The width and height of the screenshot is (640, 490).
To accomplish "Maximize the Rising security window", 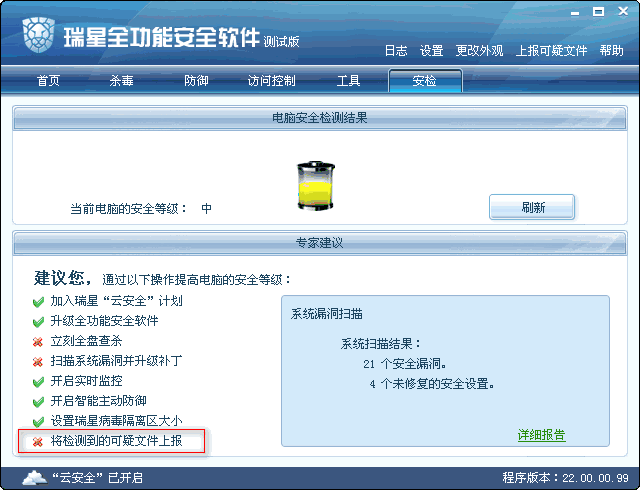I will click(x=598, y=11).
